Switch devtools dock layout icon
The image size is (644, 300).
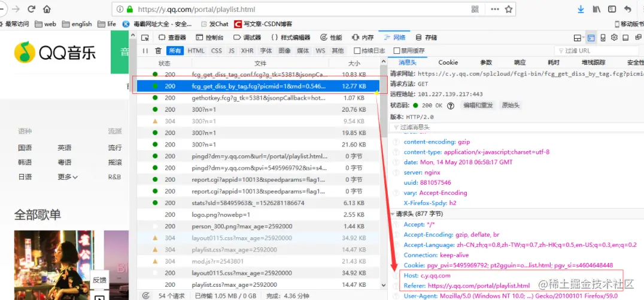[x=625, y=38]
